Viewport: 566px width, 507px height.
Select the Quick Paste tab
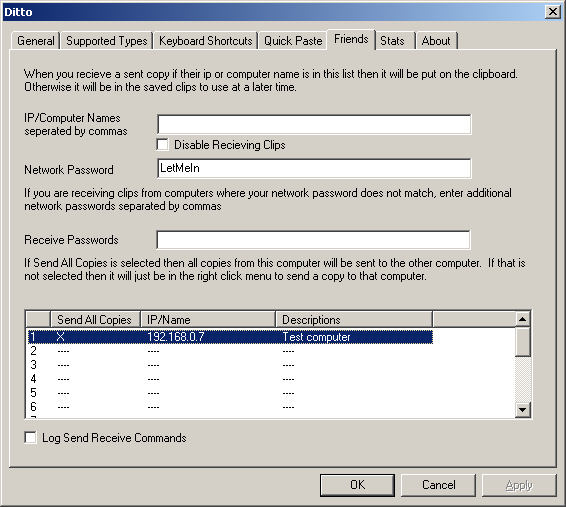pyautogui.click(x=293, y=40)
